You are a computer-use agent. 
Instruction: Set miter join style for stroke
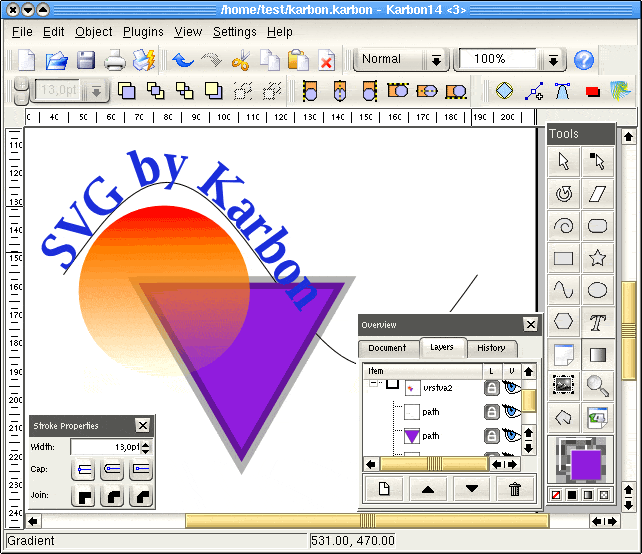(x=83, y=496)
